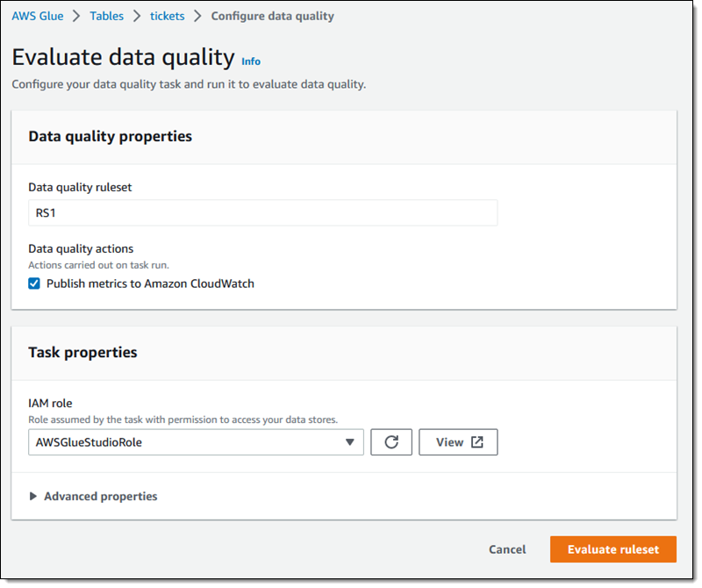Click the Evaluate ruleset button
The image size is (702, 588).
(x=612, y=549)
